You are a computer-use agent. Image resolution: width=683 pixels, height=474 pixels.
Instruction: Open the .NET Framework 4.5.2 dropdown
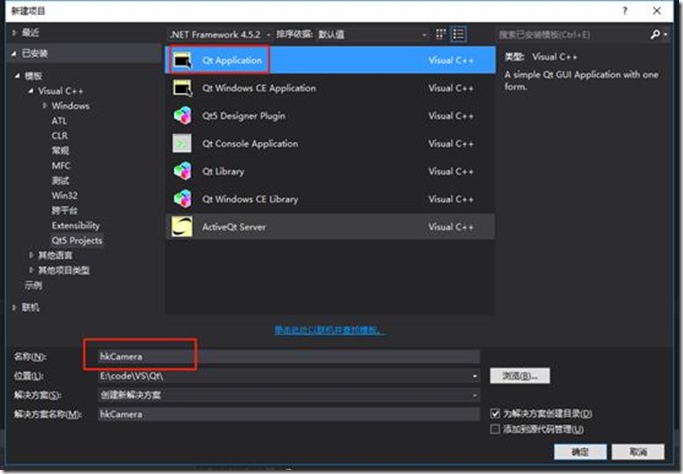(219, 34)
